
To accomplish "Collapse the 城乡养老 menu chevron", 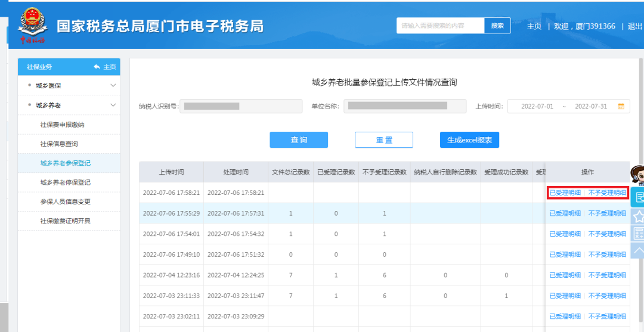I will tap(113, 105).
